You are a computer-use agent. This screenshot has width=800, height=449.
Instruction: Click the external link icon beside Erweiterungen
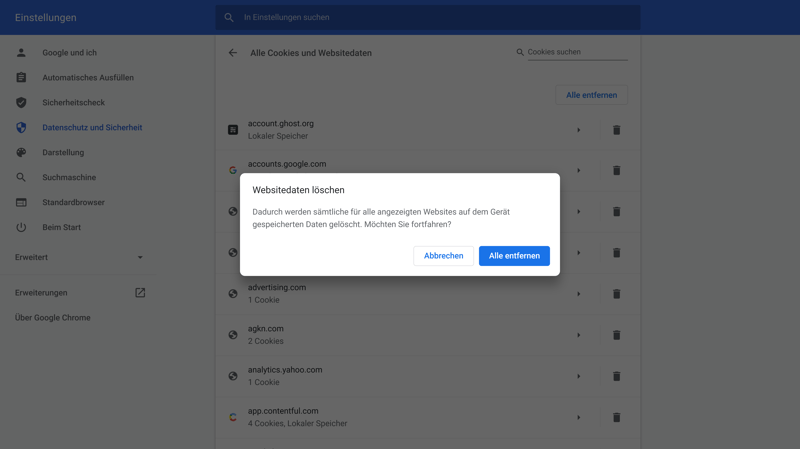tap(140, 293)
